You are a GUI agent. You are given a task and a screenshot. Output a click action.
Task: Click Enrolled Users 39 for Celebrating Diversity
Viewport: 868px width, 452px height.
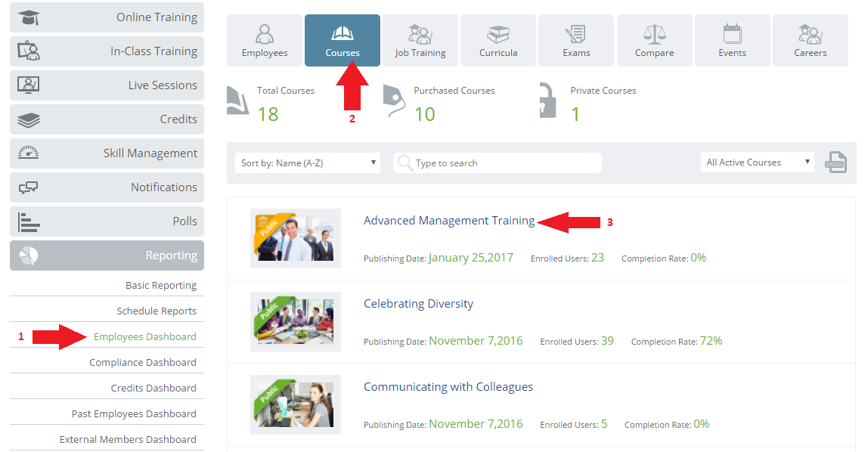point(577,341)
